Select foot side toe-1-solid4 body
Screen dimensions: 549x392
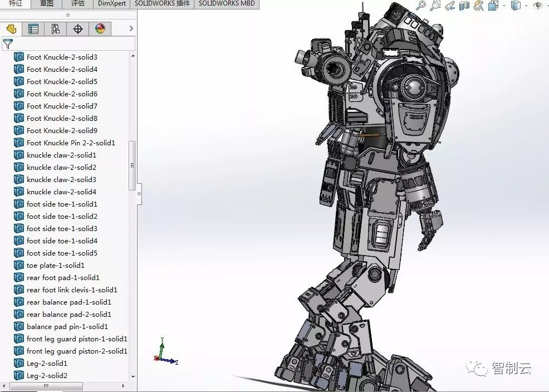62,241
